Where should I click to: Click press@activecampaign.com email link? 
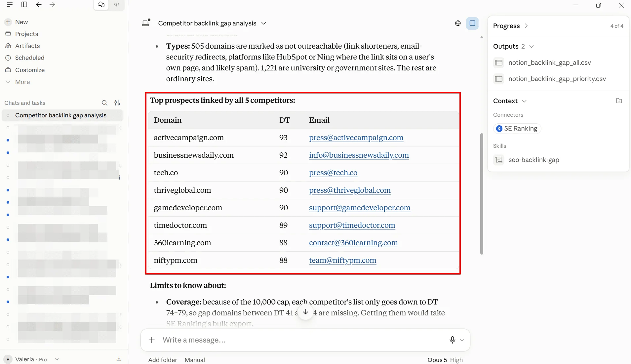pyautogui.click(x=356, y=138)
